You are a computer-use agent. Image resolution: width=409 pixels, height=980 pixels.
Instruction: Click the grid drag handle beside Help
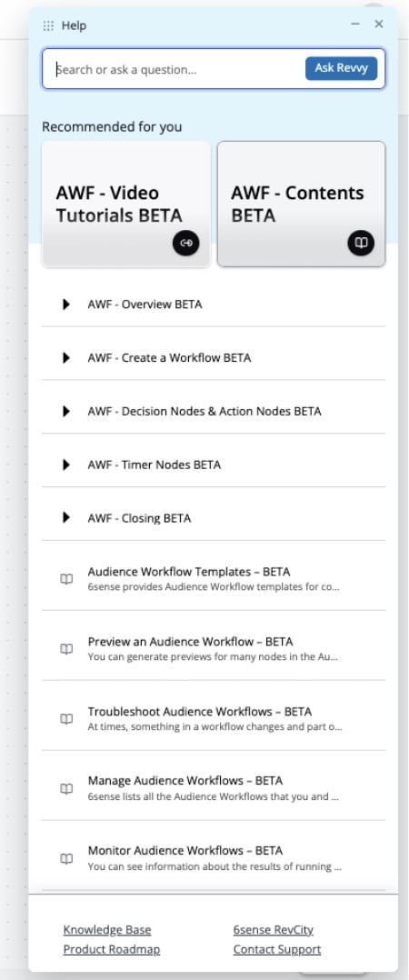48,25
